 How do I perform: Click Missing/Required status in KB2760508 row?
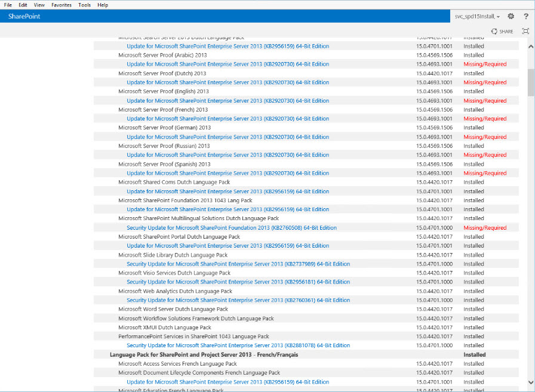pyautogui.click(x=485, y=228)
